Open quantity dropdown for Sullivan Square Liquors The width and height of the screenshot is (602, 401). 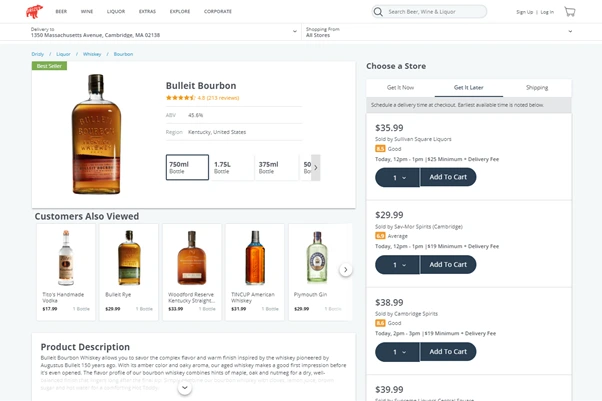[397, 177]
